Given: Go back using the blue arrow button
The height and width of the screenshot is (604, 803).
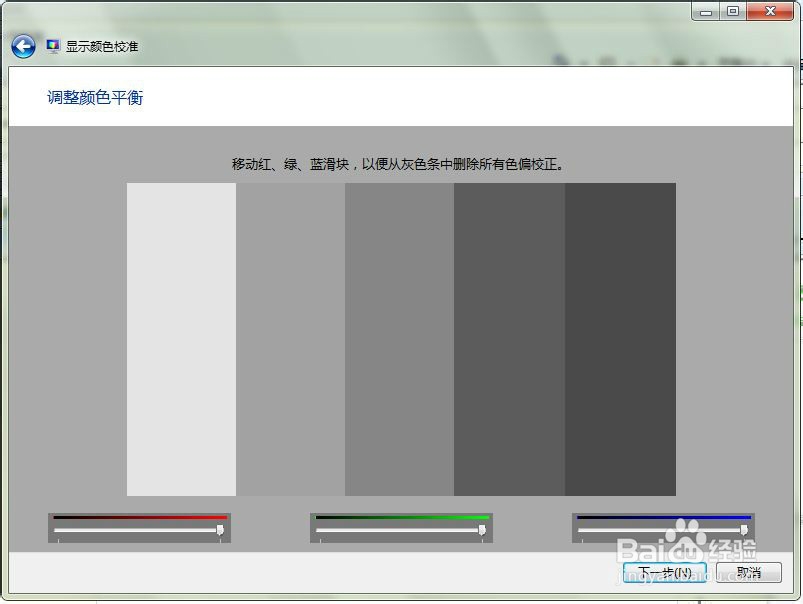Looking at the screenshot, I should pos(23,47).
